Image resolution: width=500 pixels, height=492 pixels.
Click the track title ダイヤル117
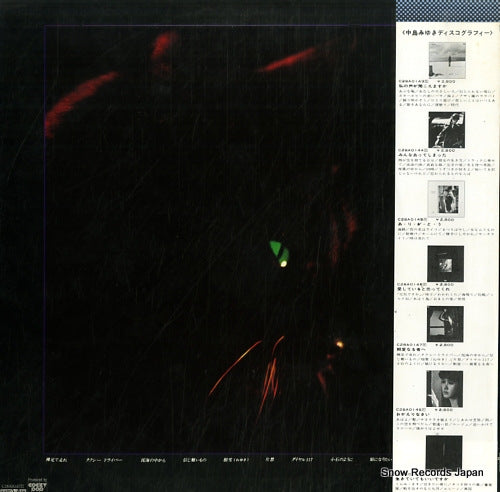(302, 460)
